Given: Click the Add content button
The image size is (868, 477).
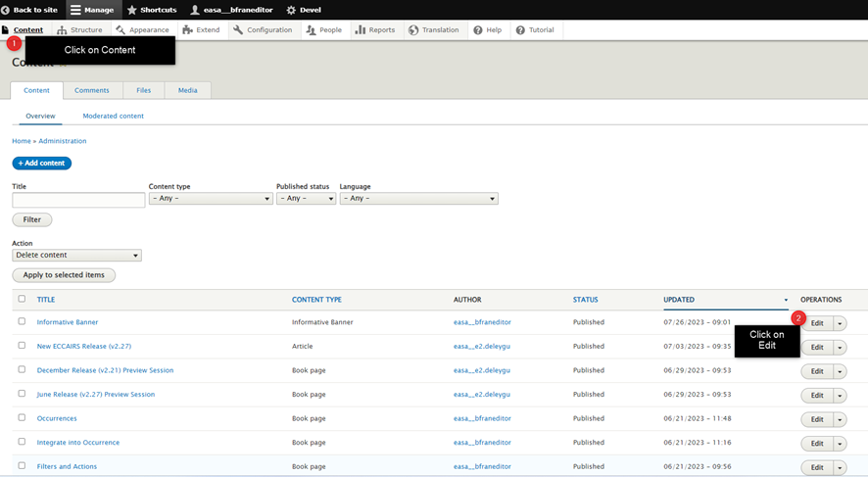Looking at the screenshot, I should (42, 164).
